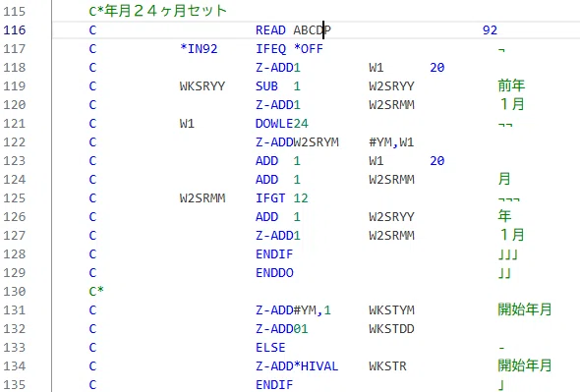Click W1 factor on line 121
Screen dimensions: 580x392
pyautogui.click(x=187, y=123)
